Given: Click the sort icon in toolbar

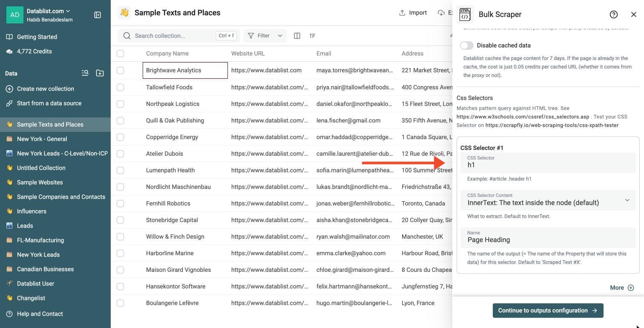Looking at the screenshot, I should coord(313,36).
